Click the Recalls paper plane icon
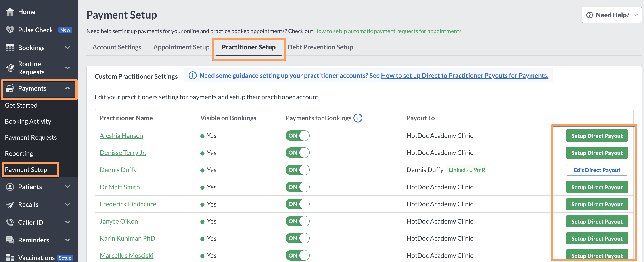Screen dimensions: 644x262 10,205
